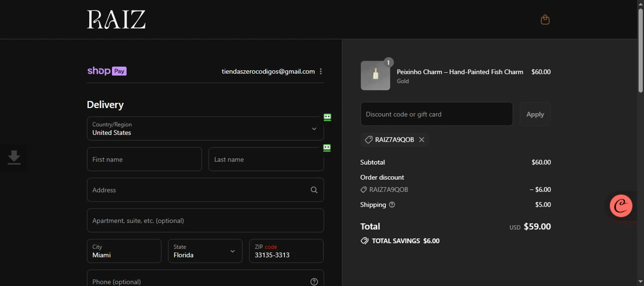Click the First name field
This screenshot has width=644, height=286.
point(144,159)
